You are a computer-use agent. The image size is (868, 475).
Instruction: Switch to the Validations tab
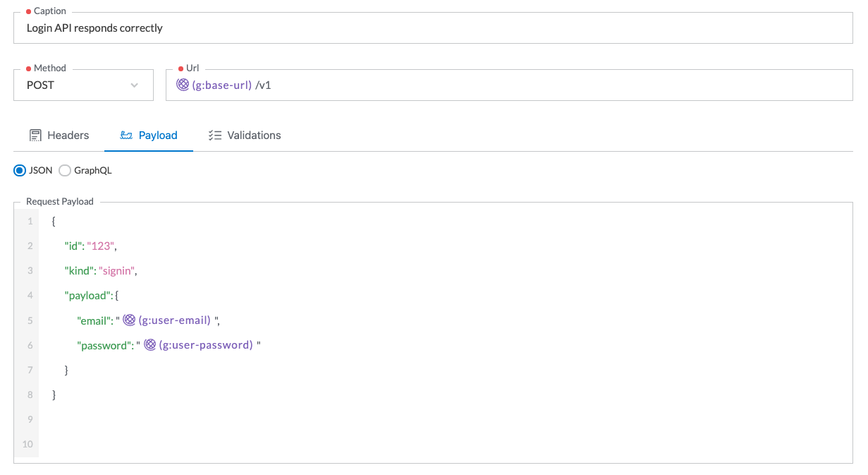(245, 136)
